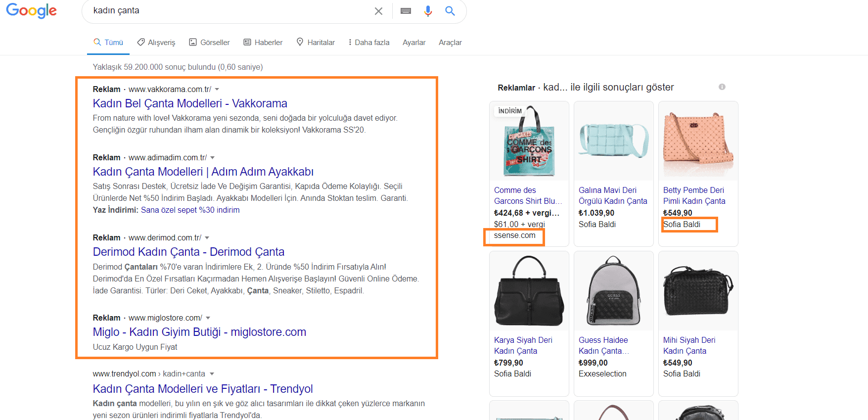The width and height of the screenshot is (868, 420).
Task: Open the Alışveriş shopping tab
Action: tap(156, 43)
